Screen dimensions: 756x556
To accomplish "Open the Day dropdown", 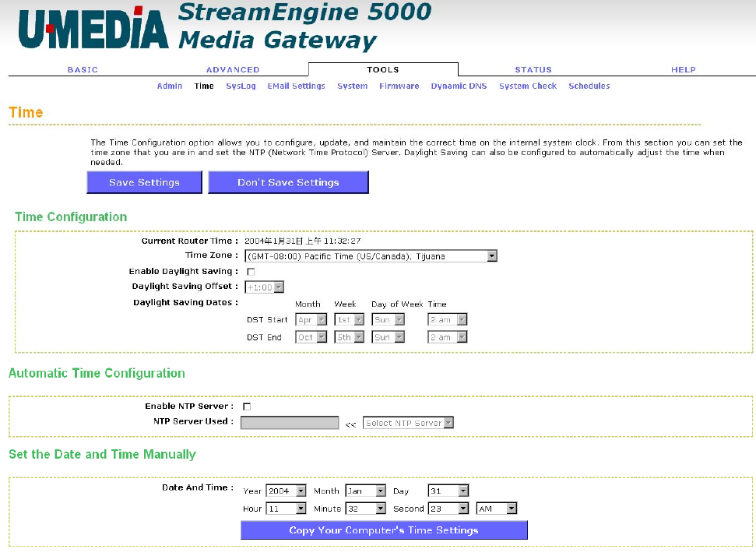I will click(x=448, y=491).
